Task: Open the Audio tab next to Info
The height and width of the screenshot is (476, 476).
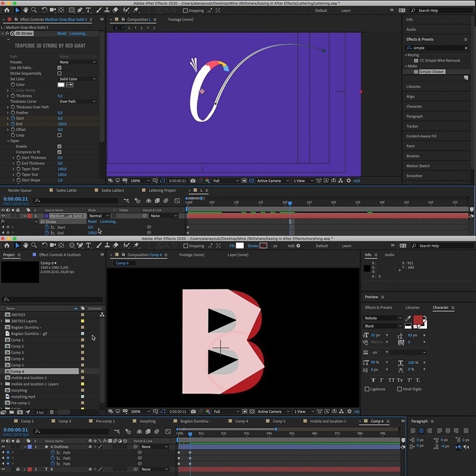Action: pos(389,255)
